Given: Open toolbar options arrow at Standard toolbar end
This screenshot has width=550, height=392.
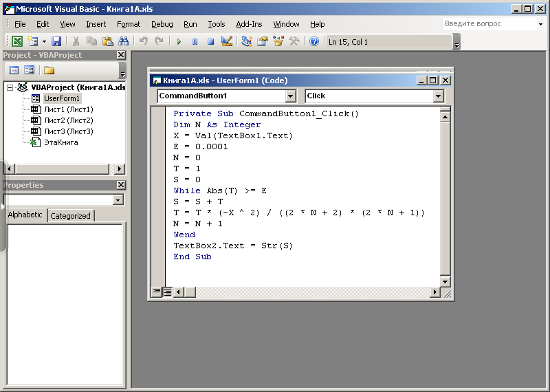Looking at the screenshot, I should pos(456,42).
